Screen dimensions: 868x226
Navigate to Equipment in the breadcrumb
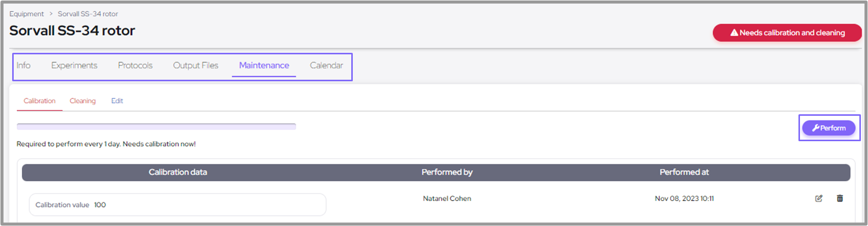[x=26, y=14]
